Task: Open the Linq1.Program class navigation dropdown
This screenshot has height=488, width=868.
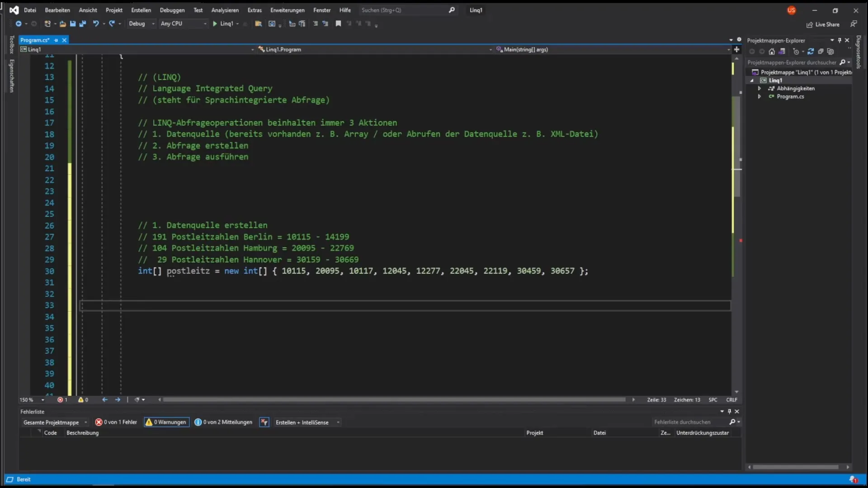Action: coord(374,50)
